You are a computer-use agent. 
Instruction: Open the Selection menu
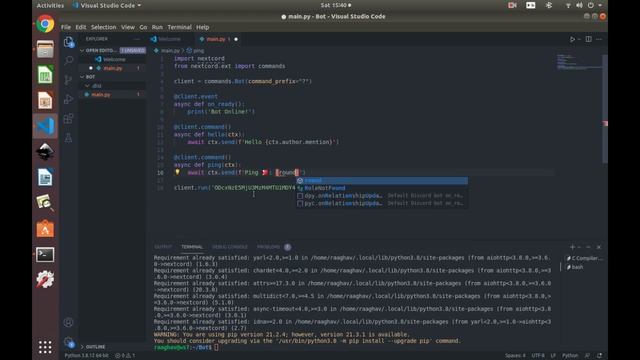tap(103, 27)
